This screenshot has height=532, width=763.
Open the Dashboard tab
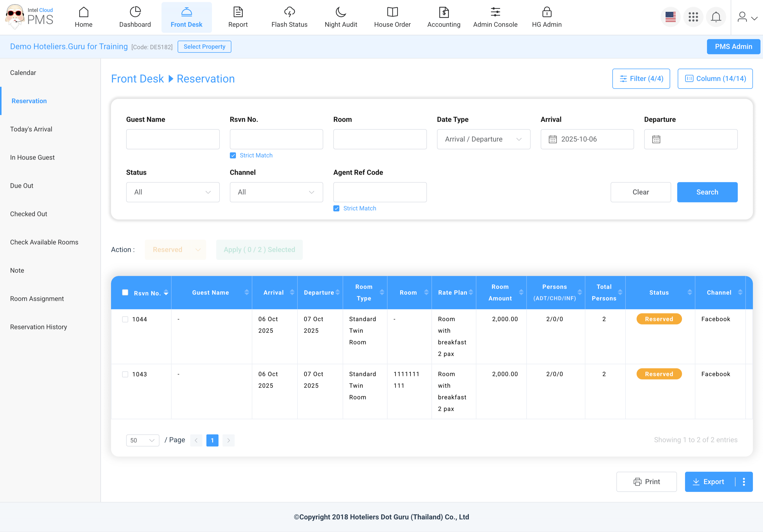point(135,17)
